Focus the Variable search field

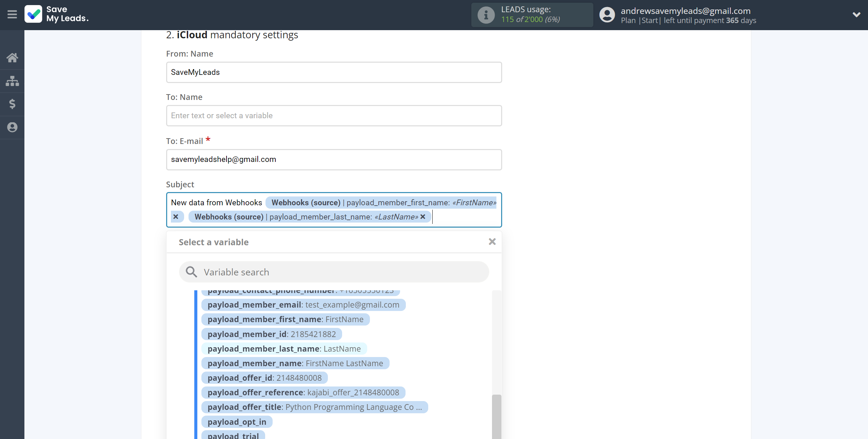(x=334, y=272)
